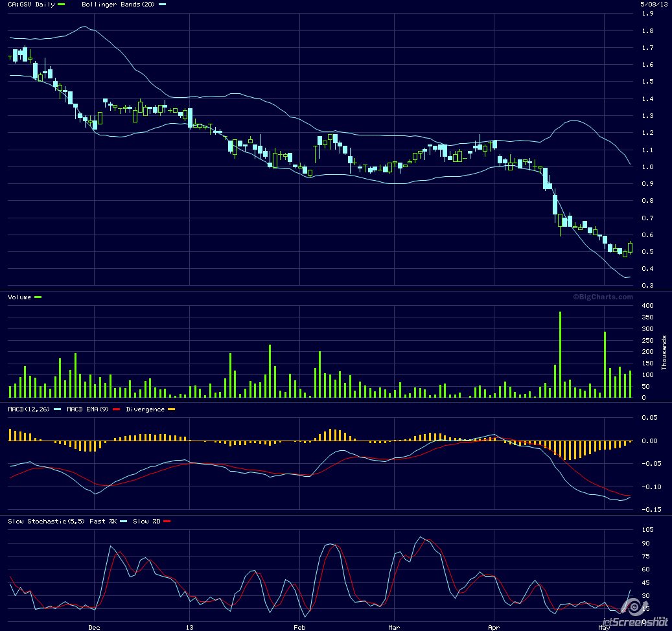Viewport: 672px width, 631px height.
Task: Click the ©BigCharts.com watermark link
Action: [602, 297]
